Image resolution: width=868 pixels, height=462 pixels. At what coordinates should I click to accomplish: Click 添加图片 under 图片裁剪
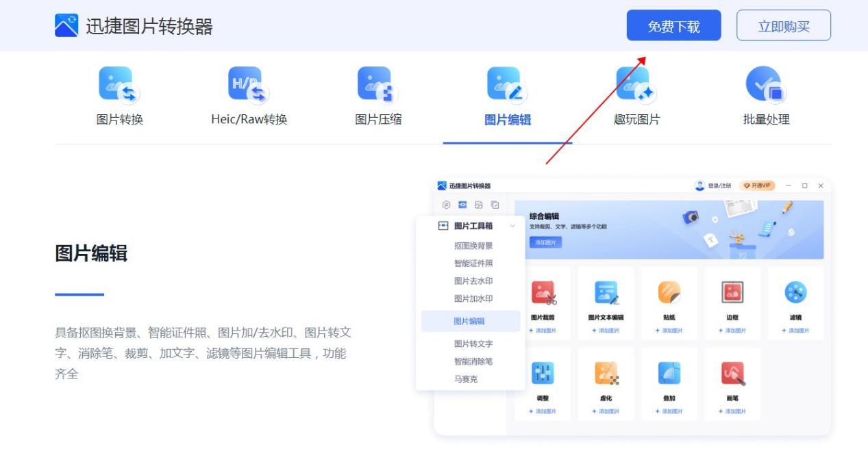(543, 331)
